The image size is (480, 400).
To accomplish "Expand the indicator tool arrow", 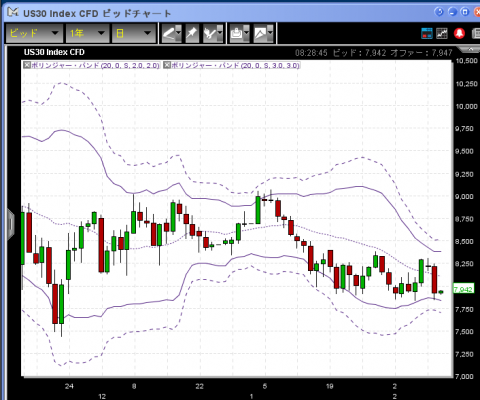I will coord(220,33).
